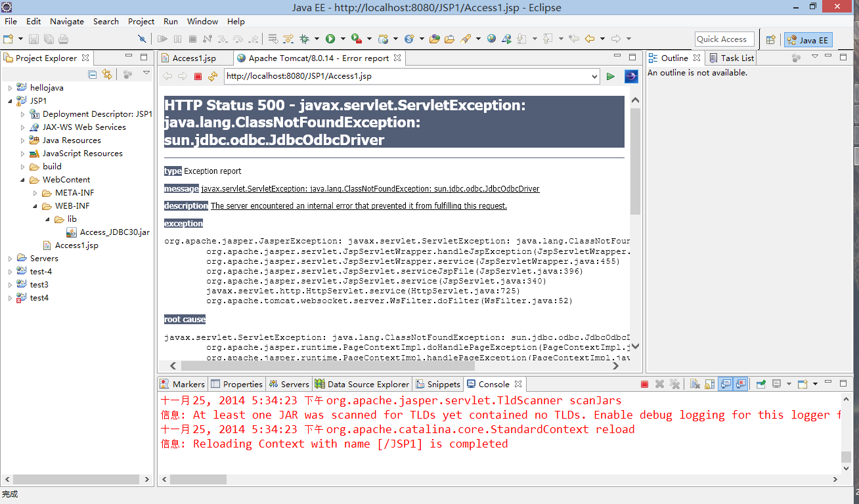The width and height of the screenshot is (859, 504).
Task: Switch to the Data Source Explorer tab
Action: [x=363, y=384]
